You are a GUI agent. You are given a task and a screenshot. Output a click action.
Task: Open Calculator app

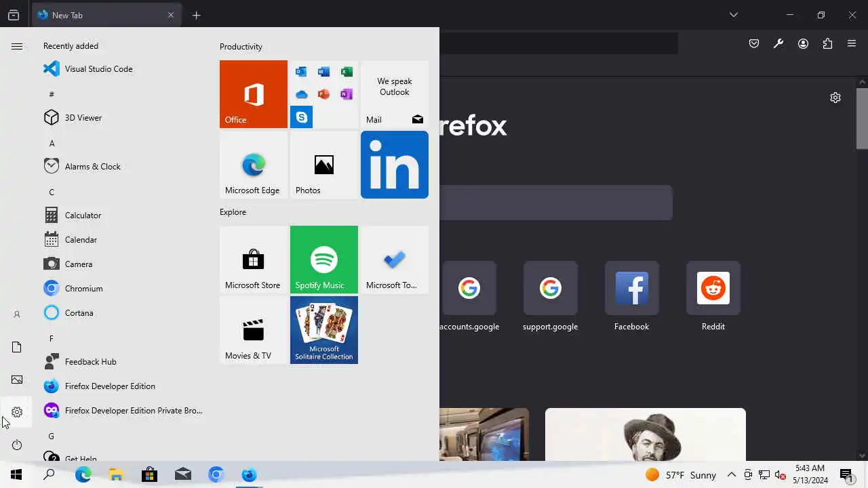pyautogui.click(x=122, y=216)
